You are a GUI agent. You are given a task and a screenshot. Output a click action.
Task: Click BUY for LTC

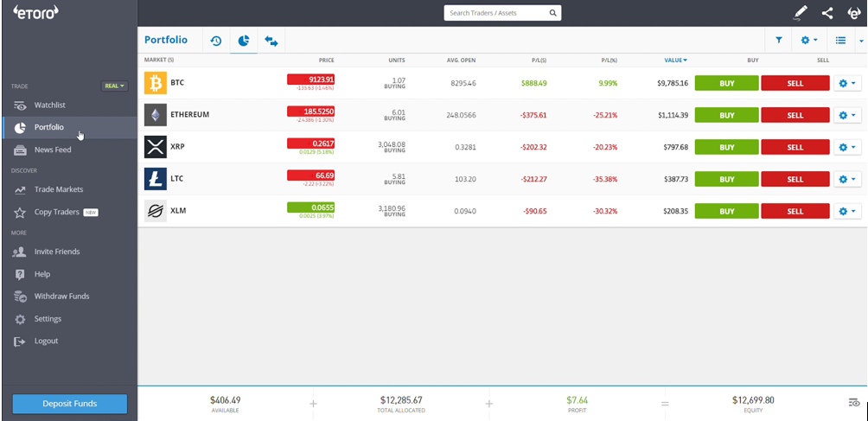(727, 179)
